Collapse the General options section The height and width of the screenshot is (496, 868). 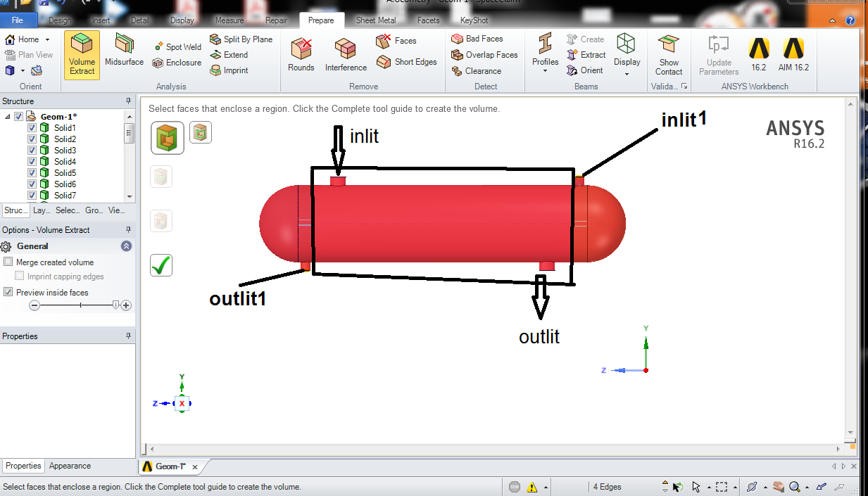(x=126, y=246)
